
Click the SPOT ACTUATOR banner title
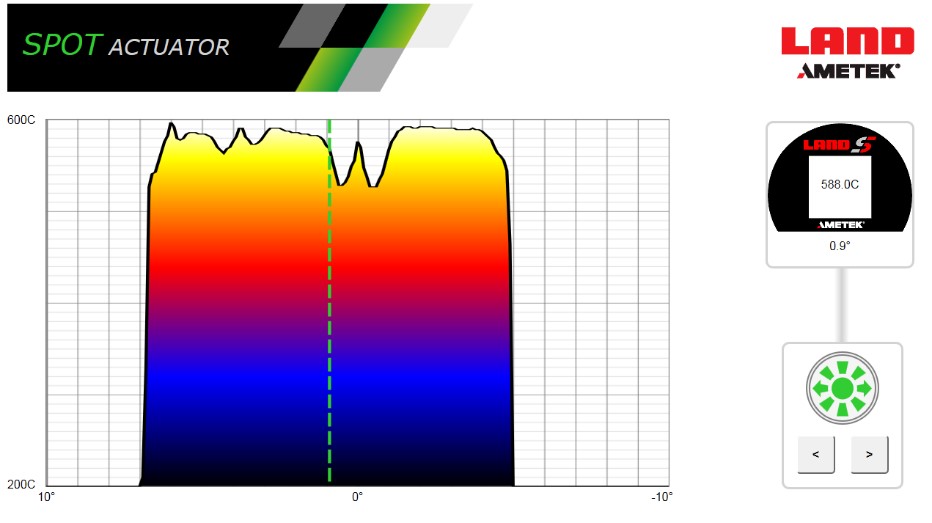pyautogui.click(x=126, y=46)
